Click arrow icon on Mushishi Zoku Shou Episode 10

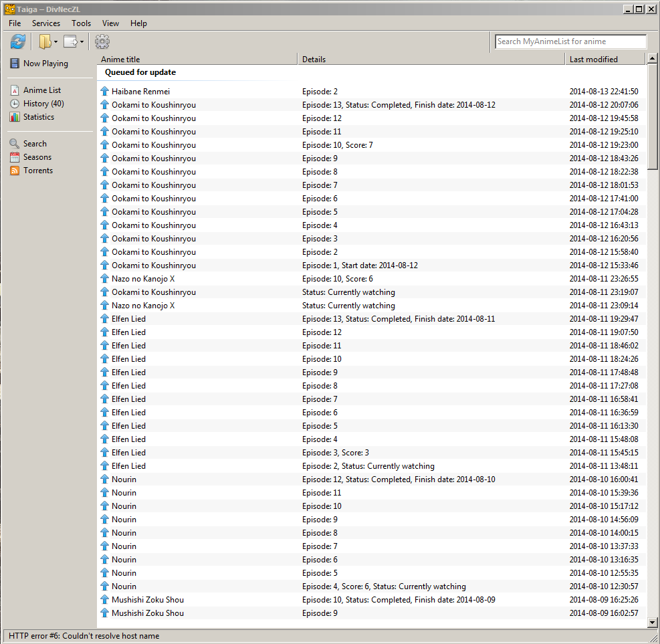click(x=105, y=600)
